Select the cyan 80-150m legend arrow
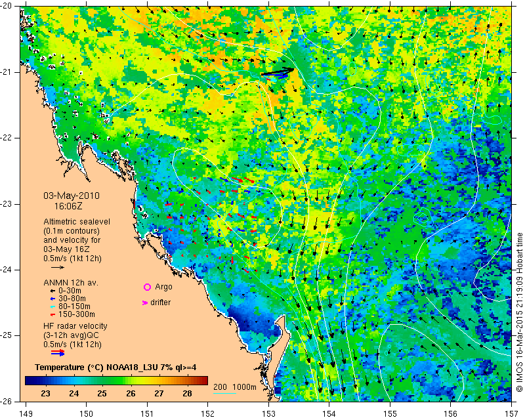 pyautogui.click(x=52, y=306)
